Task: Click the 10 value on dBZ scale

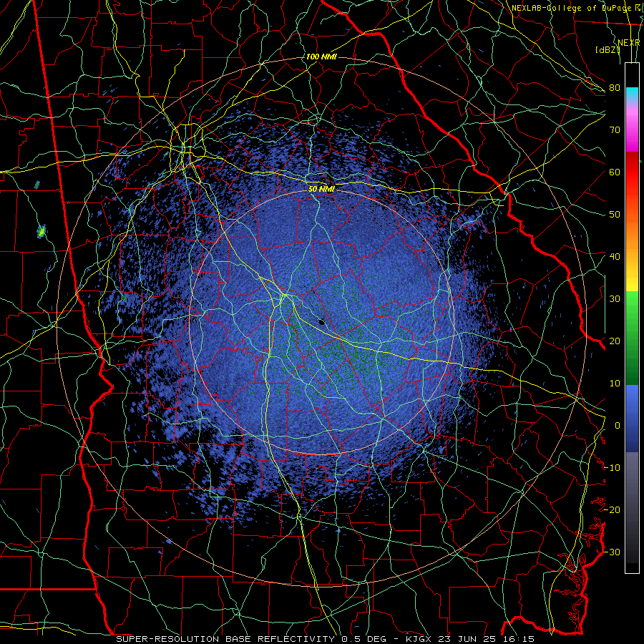Action: (x=615, y=384)
